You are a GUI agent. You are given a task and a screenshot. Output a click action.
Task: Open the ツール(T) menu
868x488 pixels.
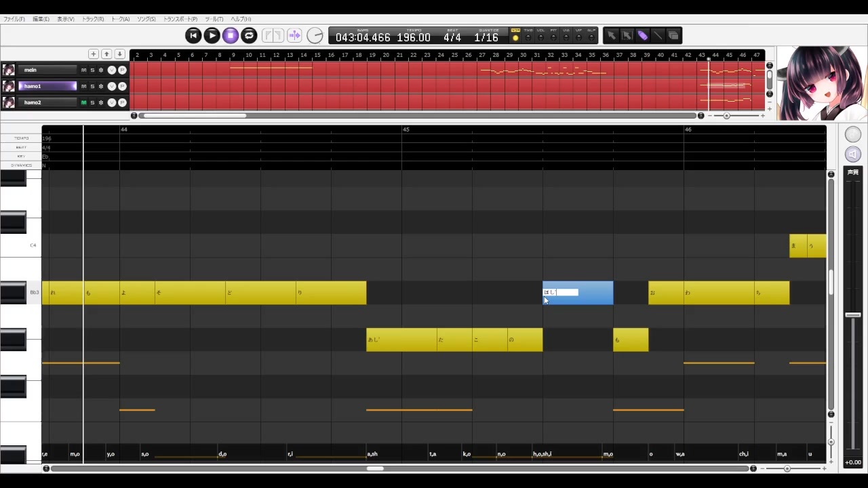[x=214, y=19]
